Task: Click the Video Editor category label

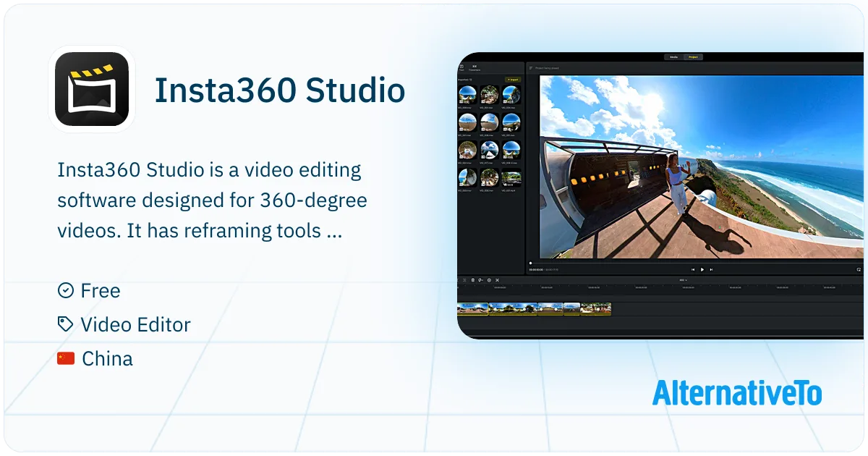Action: [135, 325]
